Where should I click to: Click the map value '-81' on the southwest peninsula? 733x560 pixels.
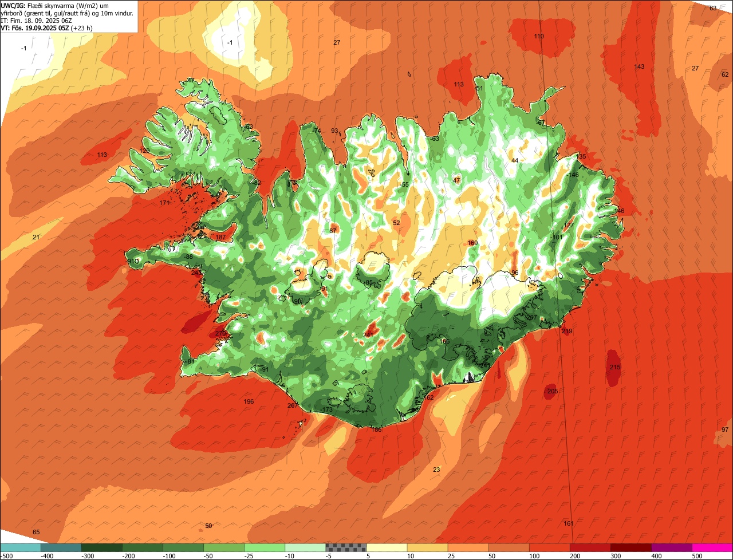pyautogui.click(x=190, y=361)
